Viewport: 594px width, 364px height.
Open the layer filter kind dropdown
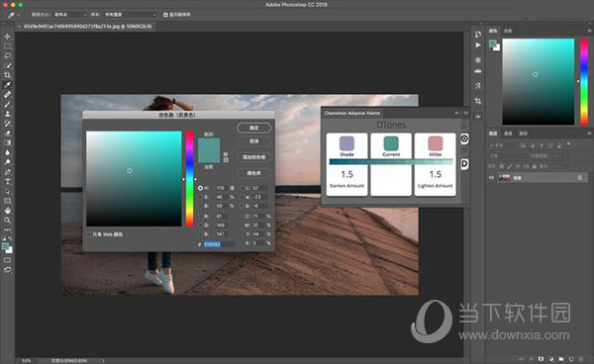(503, 145)
